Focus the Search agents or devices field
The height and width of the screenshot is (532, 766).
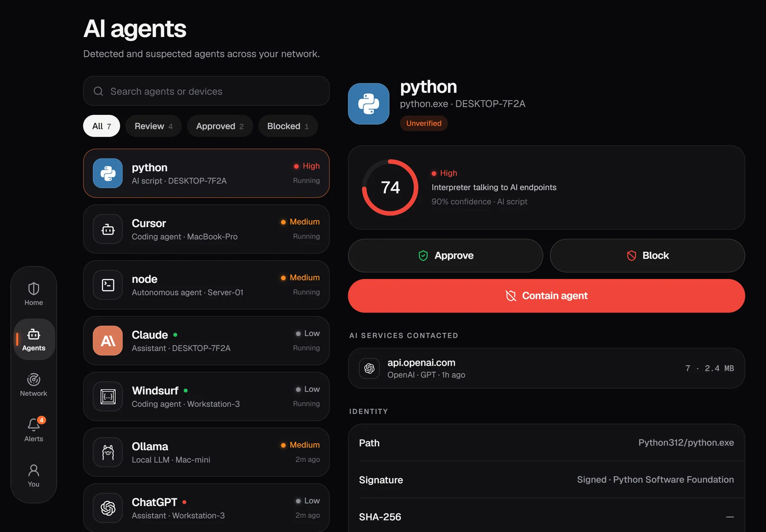(x=206, y=91)
